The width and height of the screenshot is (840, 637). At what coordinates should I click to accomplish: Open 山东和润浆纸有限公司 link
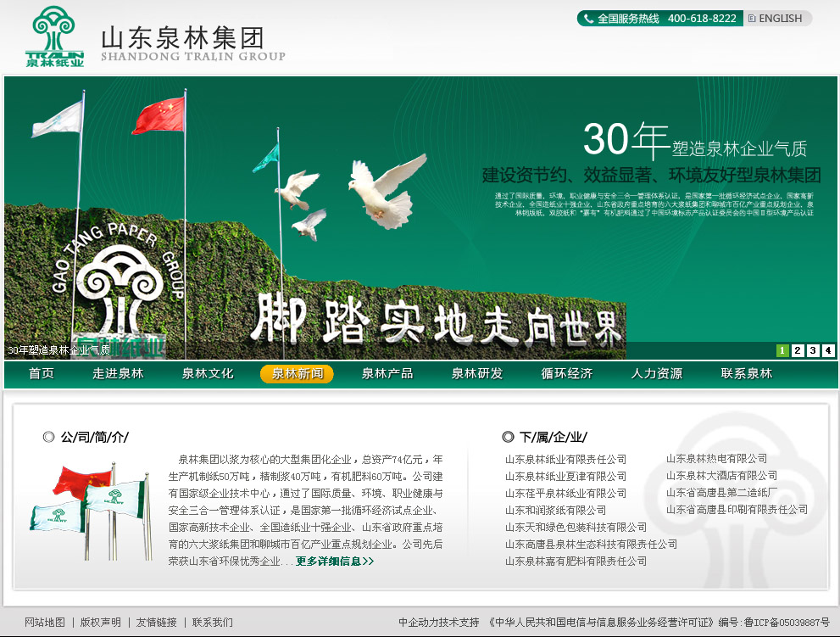(x=555, y=511)
